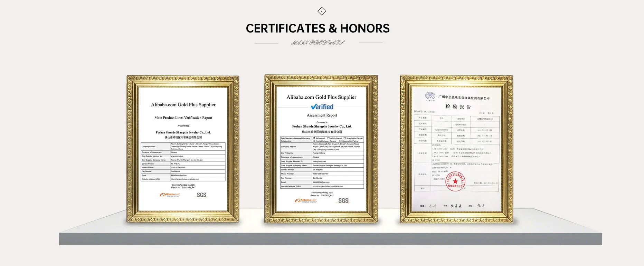Click "Alibaba.com Gold Plus Supplier" on middle certificate

(321, 97)
